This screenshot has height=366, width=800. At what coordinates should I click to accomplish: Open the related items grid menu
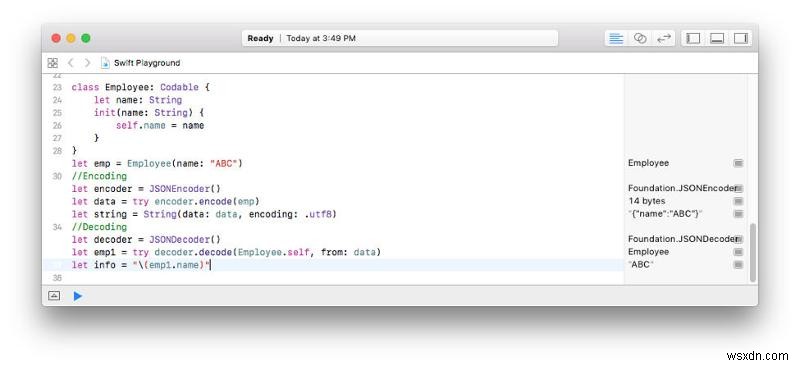pyautogui.click(x=53, y=63)
